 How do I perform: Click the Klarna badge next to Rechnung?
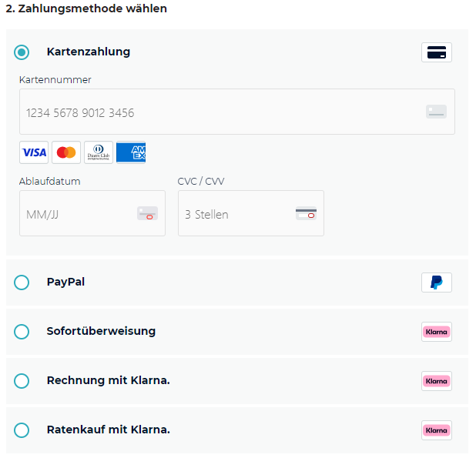pos(437,381)
